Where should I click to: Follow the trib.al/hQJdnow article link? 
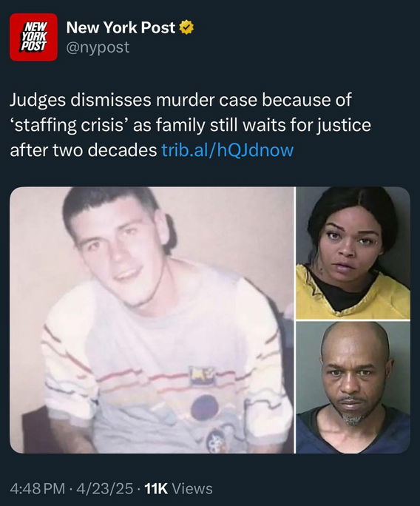click(x=228, y=150)
